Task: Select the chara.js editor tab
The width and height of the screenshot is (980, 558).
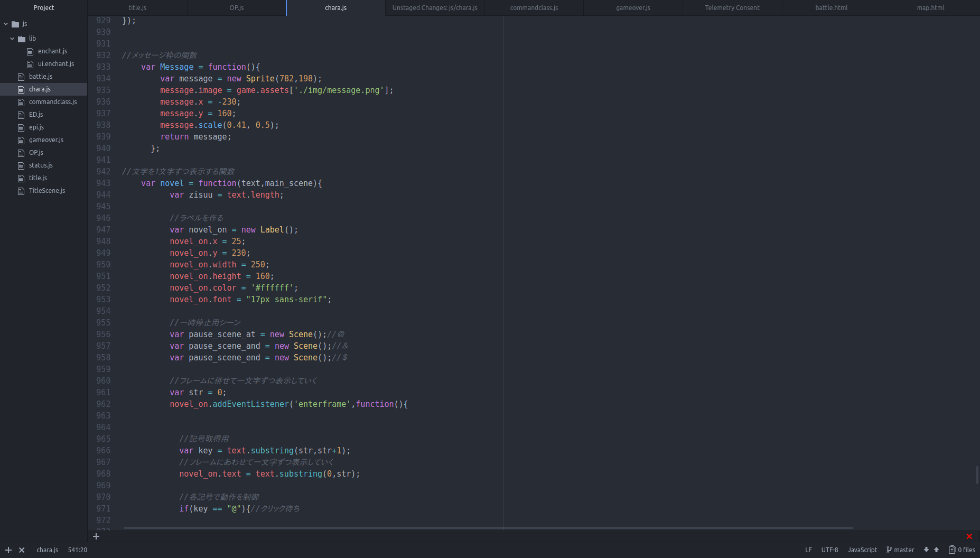Action: [x=335, y=8]
